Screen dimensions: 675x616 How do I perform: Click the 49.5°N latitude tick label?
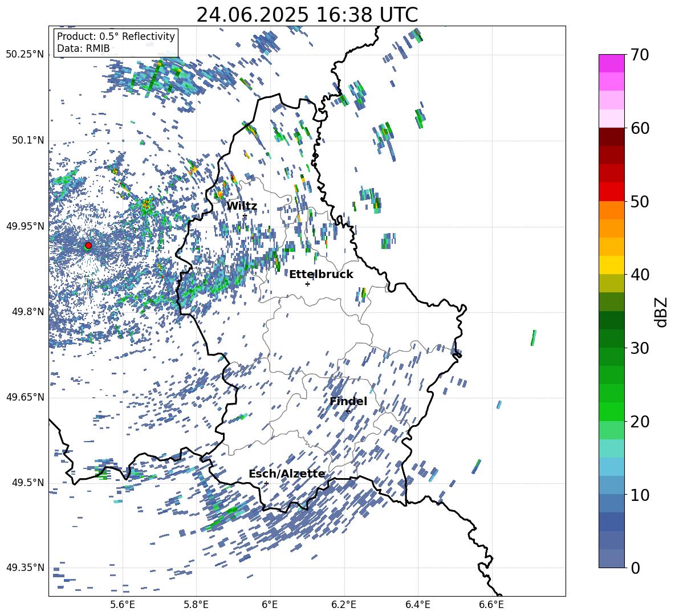pyautogui.click(x=29, y=483)
